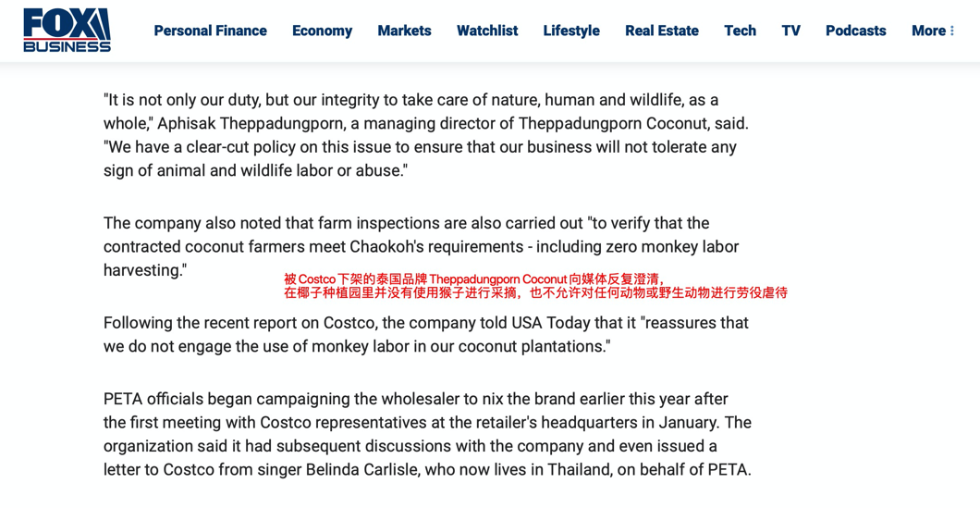Click TV in the top navigation

pos(790,31)
